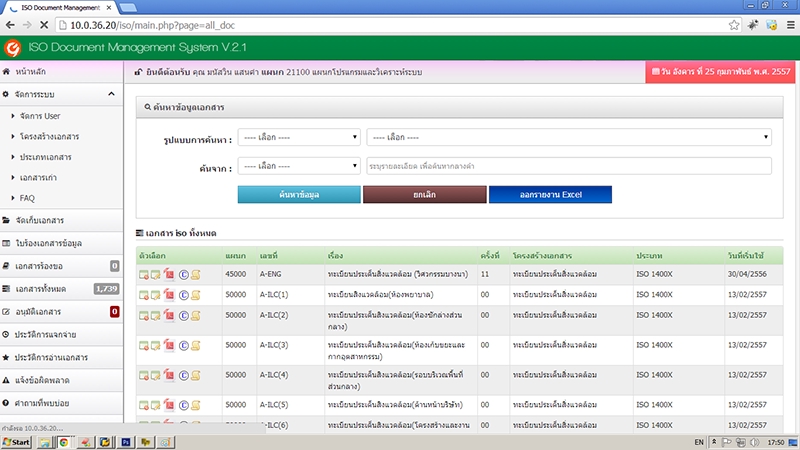Click edit icon for the A-ILC(4) row
This screenshot has width=800, height=450.
point(156,376)
